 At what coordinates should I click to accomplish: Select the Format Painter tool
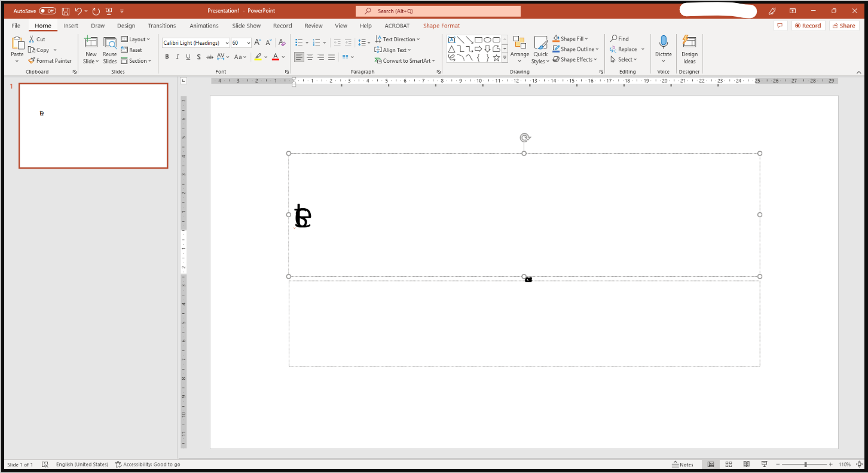[x=50, y=60]
